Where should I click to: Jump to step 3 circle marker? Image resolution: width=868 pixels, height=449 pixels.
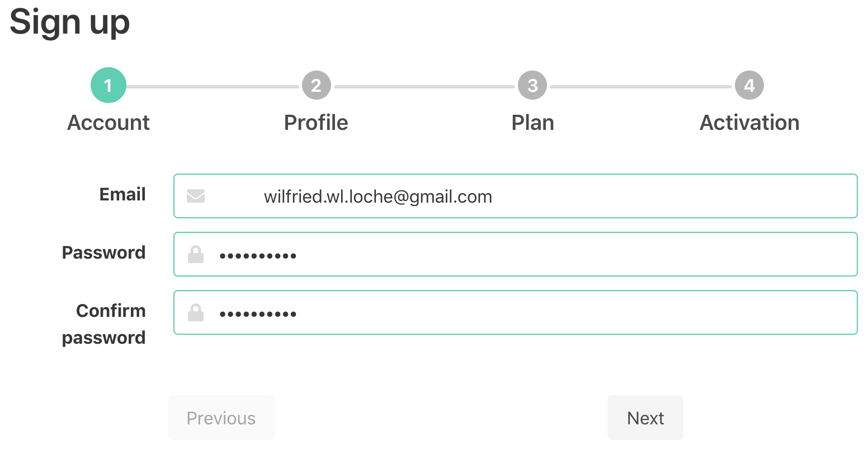tap(532, 86)
